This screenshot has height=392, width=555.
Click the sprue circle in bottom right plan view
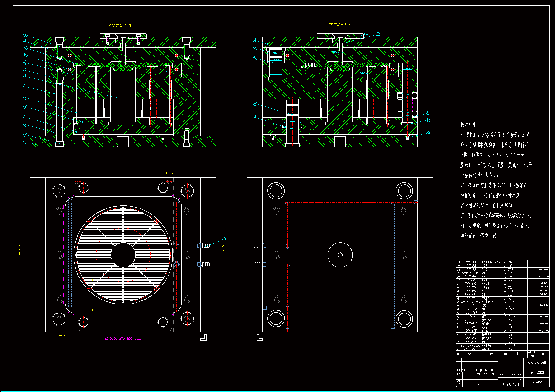pyautogui.click(x=340, y=255)
